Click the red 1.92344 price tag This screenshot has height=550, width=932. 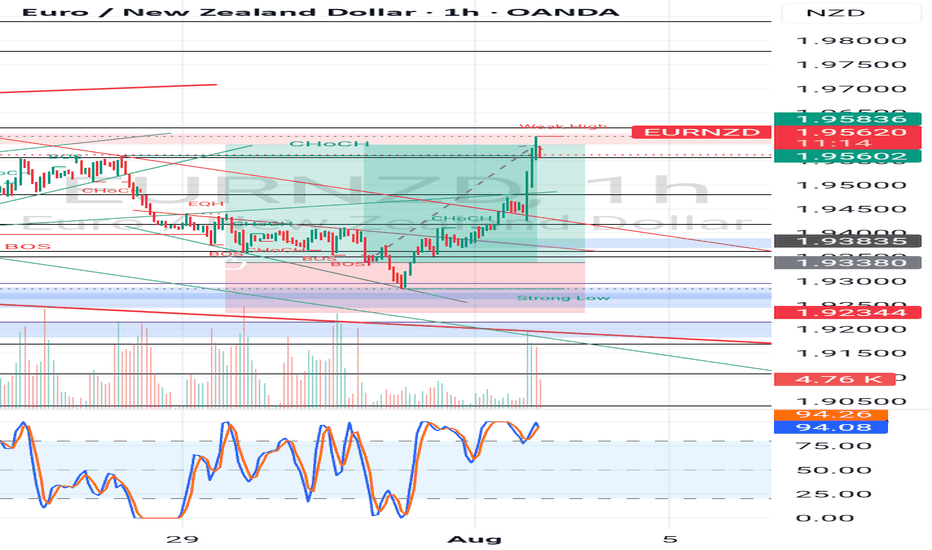pos(848,313)
